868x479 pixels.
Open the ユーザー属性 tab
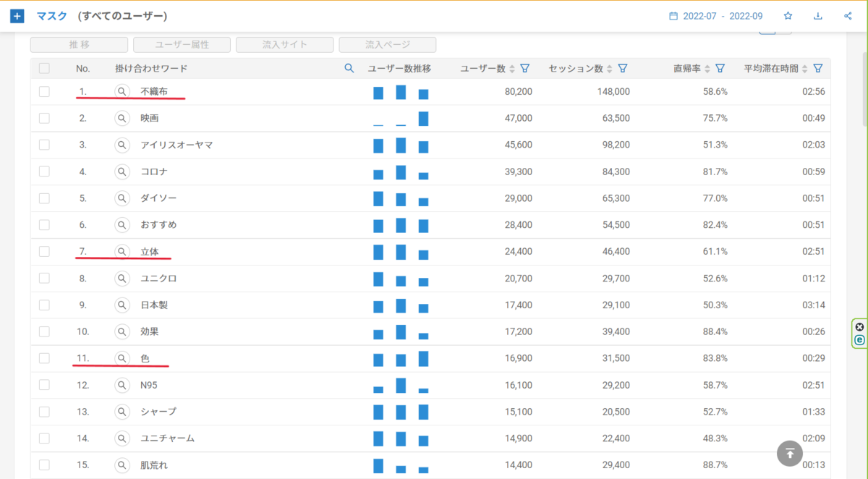(x=182, y=45)
